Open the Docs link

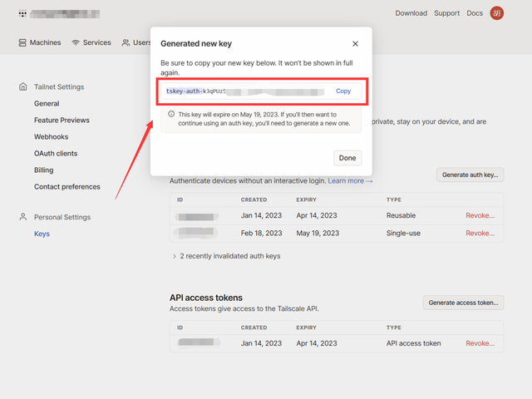475,13
